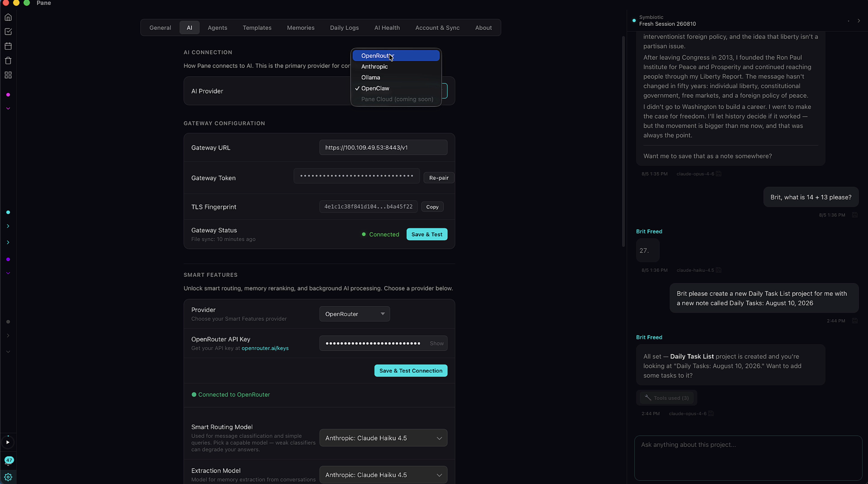The height and width of the screenshot is (484, 868).
Task: Pick highlighted OpenRouter in AI Provider menu
Action: 396,56
